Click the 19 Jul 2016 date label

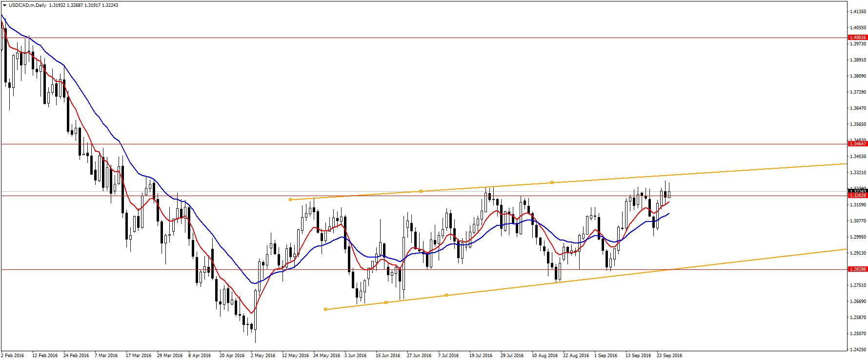(481, 356)
